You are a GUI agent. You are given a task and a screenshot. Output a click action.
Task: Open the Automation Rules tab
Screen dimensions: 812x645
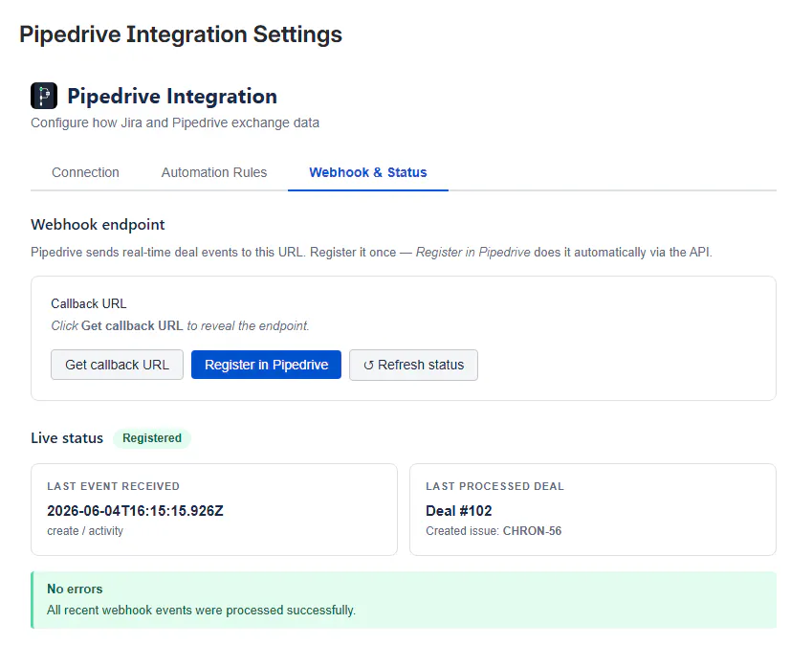point(214,172)
